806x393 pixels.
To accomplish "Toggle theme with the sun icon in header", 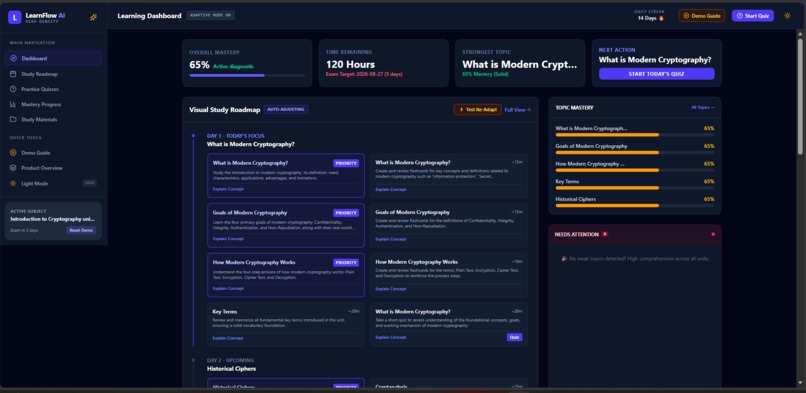I will [x=787, y=16].
